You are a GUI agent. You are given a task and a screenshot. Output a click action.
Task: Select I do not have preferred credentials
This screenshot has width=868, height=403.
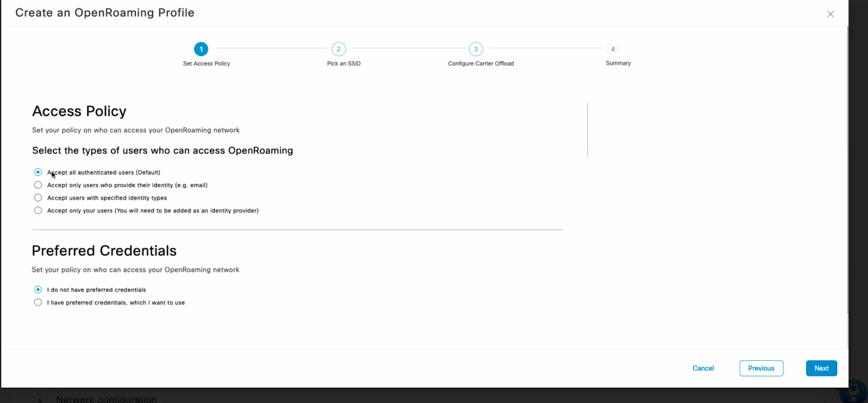pos(38,290)
